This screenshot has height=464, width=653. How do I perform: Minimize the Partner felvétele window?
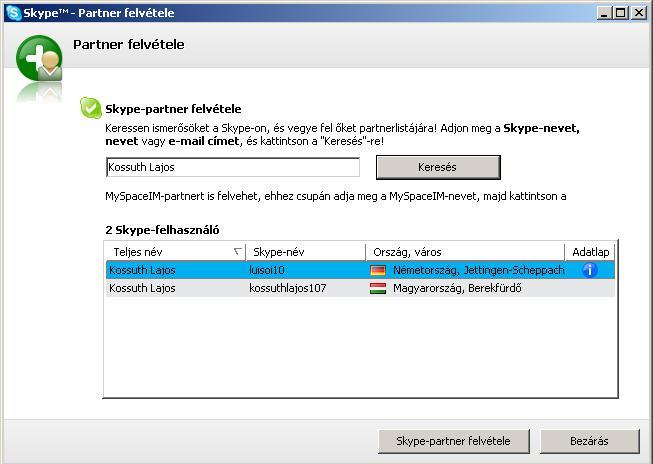(x=605, y=12)
